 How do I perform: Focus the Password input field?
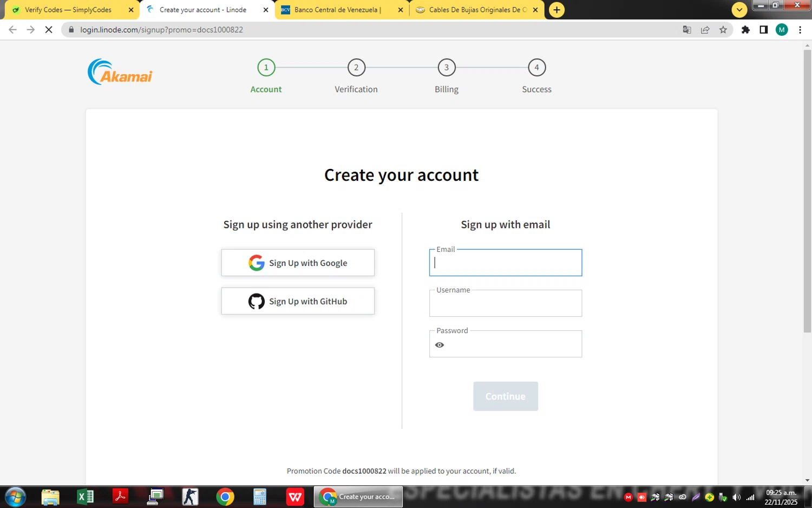[506, 344]
